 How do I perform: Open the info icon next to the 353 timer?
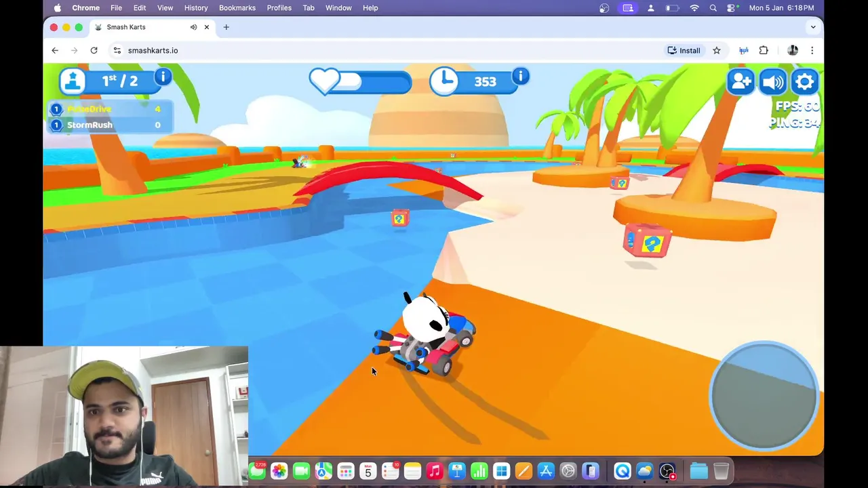pyautogui.click(x=520, y=76)
